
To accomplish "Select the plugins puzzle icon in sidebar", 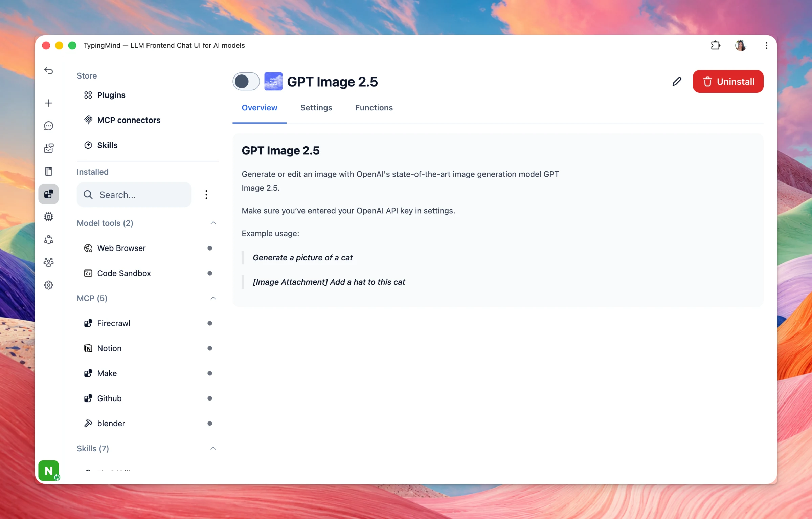I will point(49,194).
